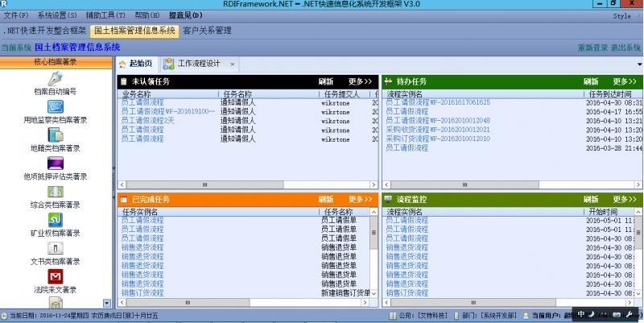This screenshot has height=323, width=644.
Task: Click the IME wrench settings icon
Action: [x=630, y=314]
